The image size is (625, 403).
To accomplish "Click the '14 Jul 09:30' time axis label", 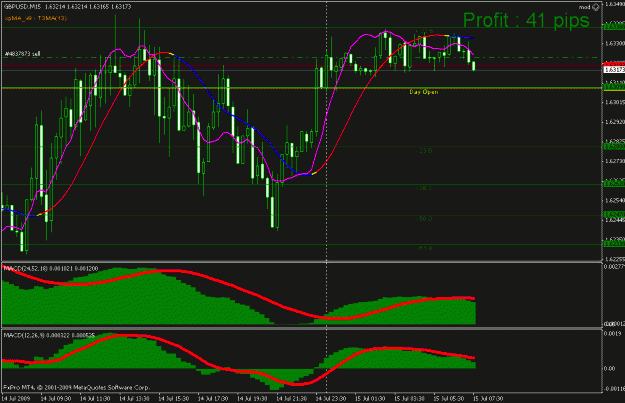I will [x=56, y=399].
